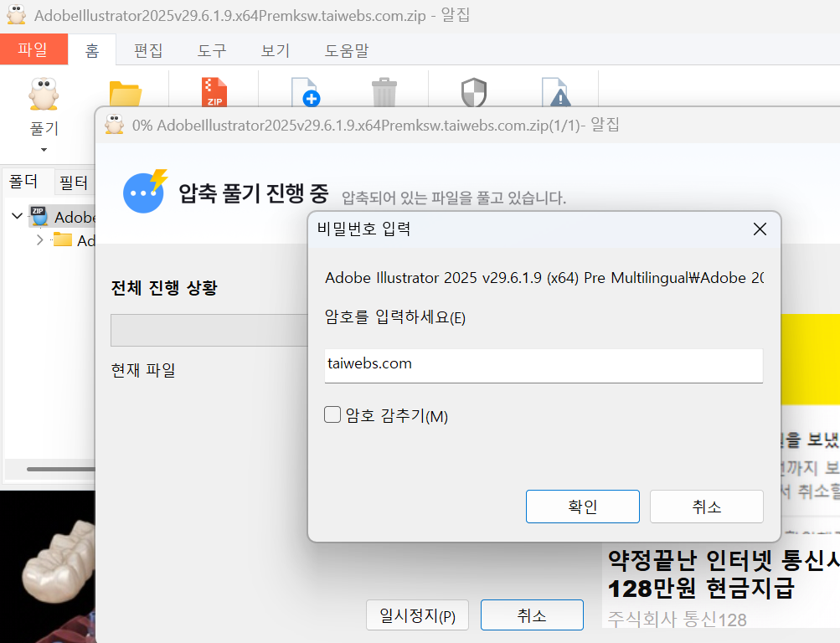Click the 현재 파일 label

(x=143, y=370)
